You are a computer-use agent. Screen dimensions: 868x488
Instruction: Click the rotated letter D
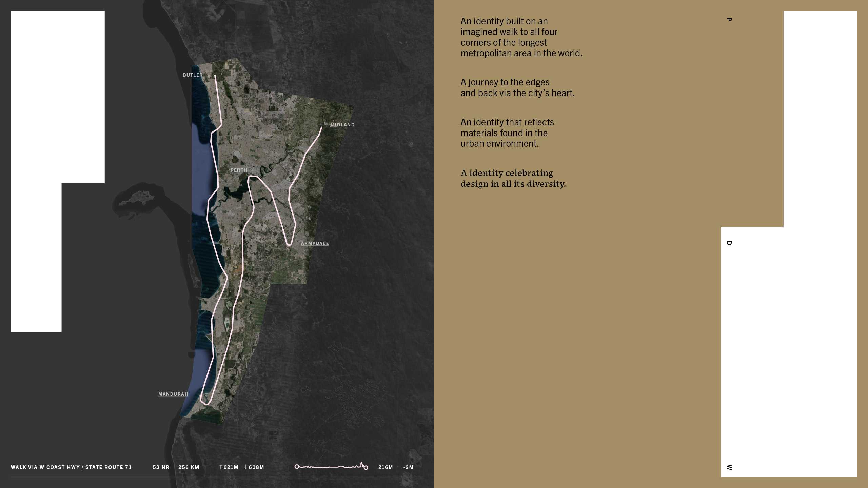coord(729,243)
